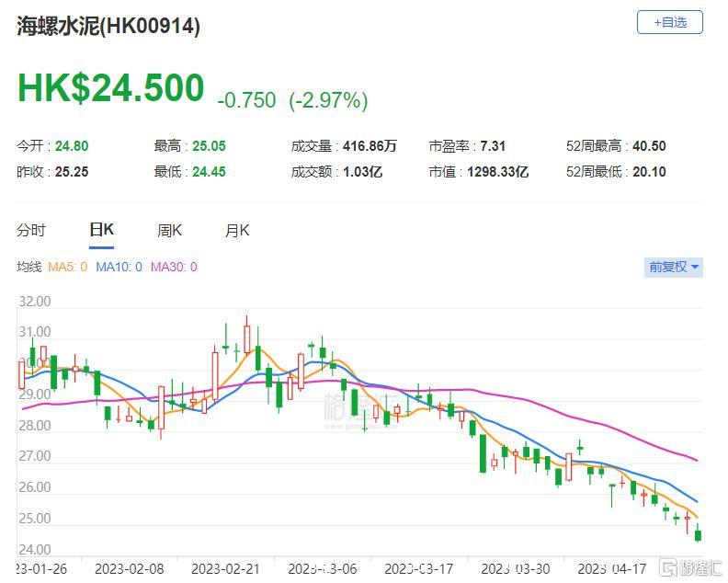Click the 32.00 price axis label
This screenshot has height=583, width=728.
click(34, 301)
